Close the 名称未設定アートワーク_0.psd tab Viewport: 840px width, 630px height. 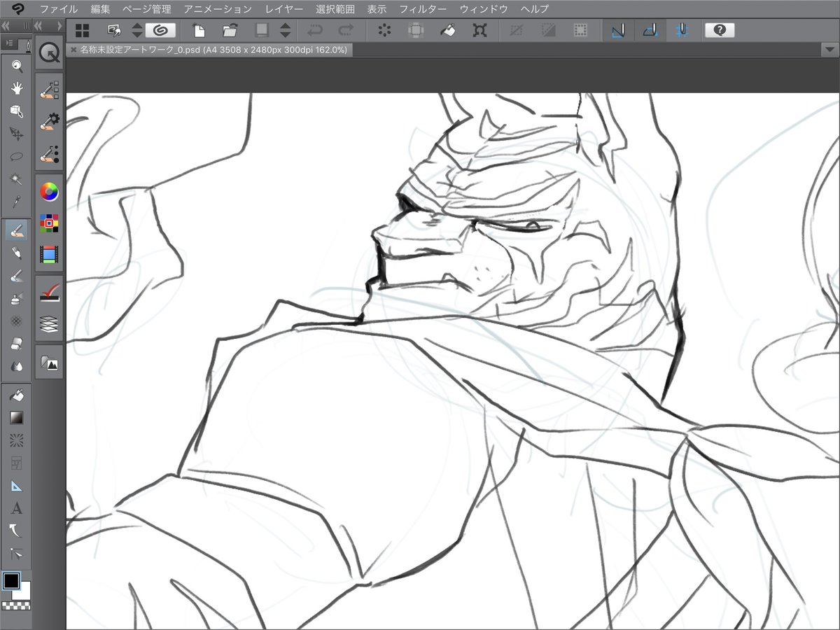(73, 50)
